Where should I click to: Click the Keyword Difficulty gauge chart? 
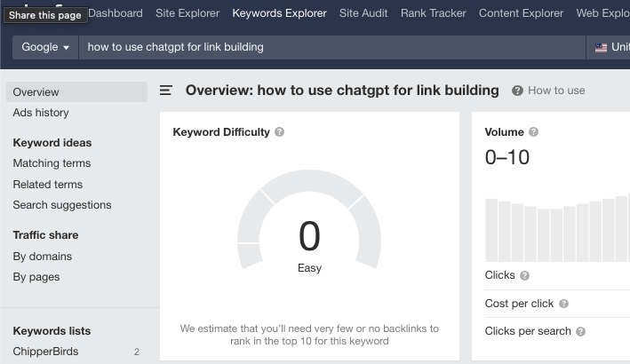[x=309, y=219]
